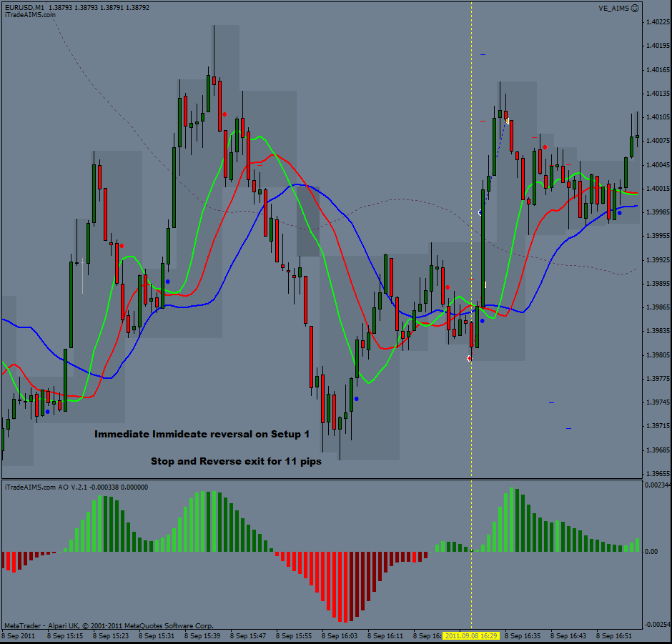The width and height of the screenshot is (672, 644).
Task: Click the 8 Sep 16:35 time label
Action: coord(523,636)
